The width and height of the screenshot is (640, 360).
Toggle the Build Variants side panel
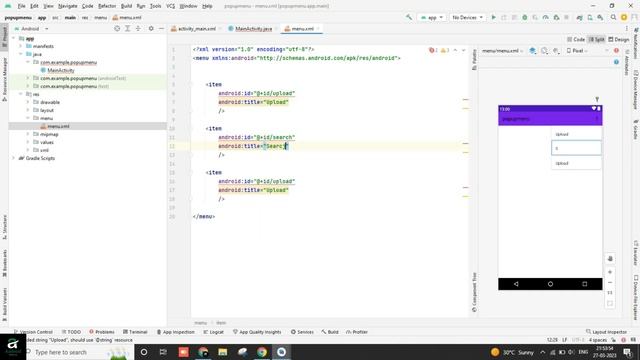click(4, 304)
